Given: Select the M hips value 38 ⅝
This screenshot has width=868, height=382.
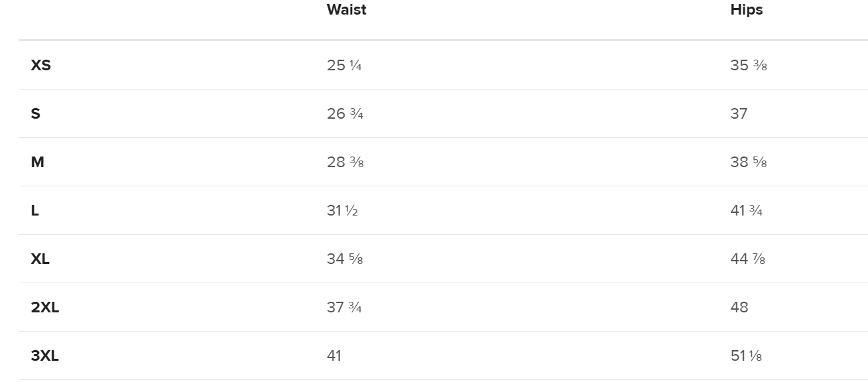Looking at the screenshot, I should point(749,162).
